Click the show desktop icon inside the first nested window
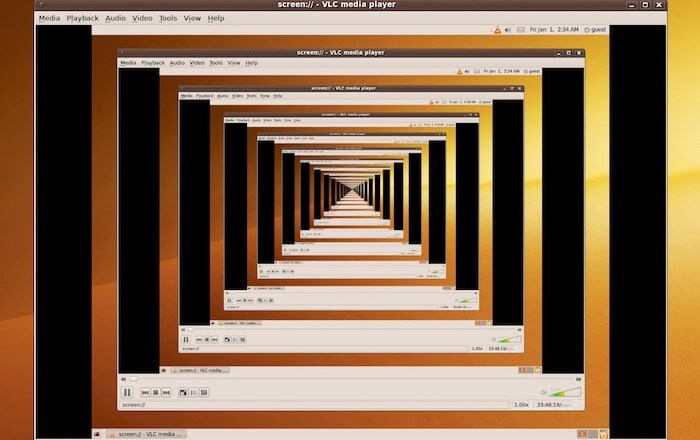Viewport: 700px width, 440px height. tap(163, 370)
